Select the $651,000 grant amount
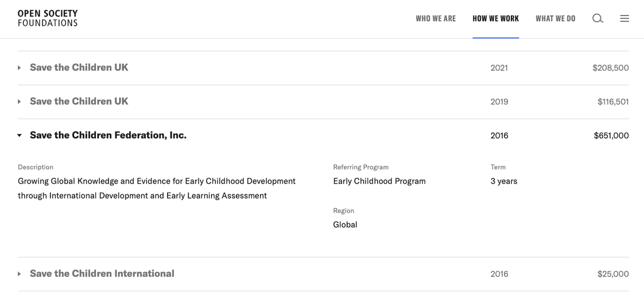This screenshot has height=300, width=644. pyautogui.click(x=611, y=136)
